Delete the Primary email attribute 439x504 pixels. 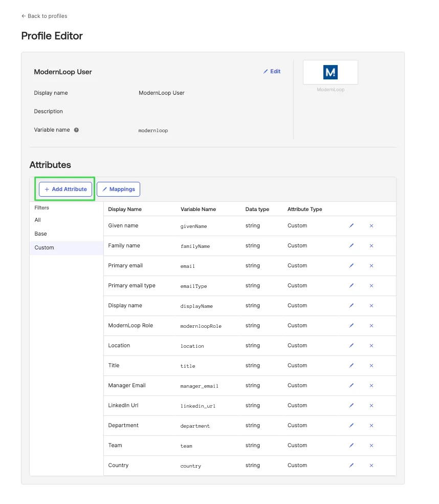371,265
